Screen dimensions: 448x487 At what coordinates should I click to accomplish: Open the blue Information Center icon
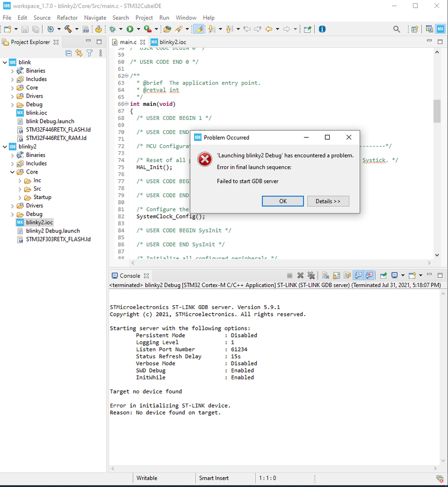322,29
